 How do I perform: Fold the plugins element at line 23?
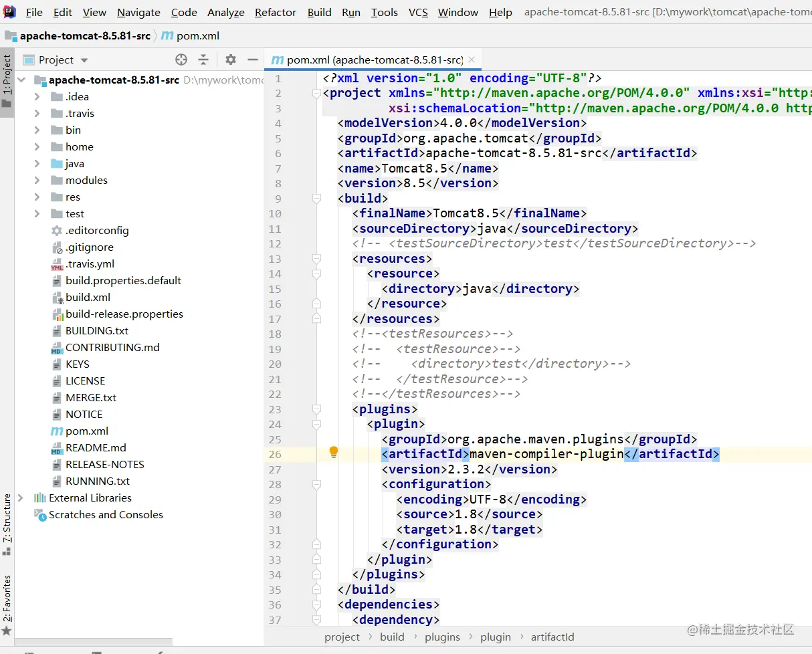pyautogui.click(x=317, y=409)
